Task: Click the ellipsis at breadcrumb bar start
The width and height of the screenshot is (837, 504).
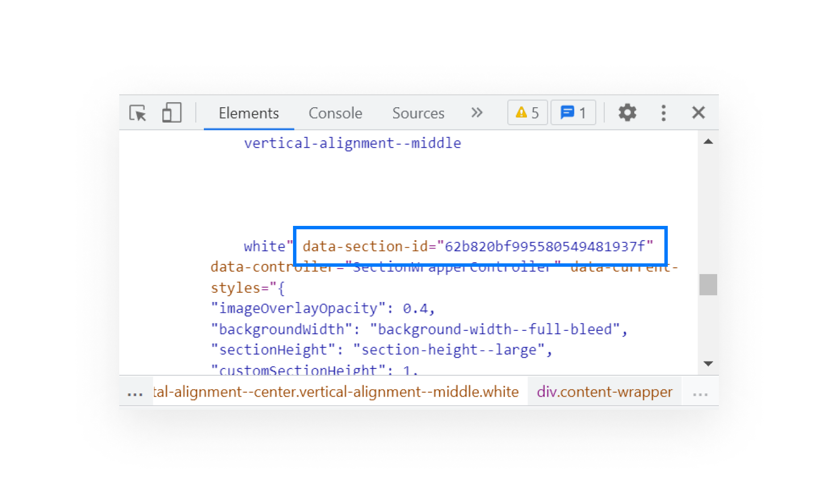Action: tap(135, 392)
